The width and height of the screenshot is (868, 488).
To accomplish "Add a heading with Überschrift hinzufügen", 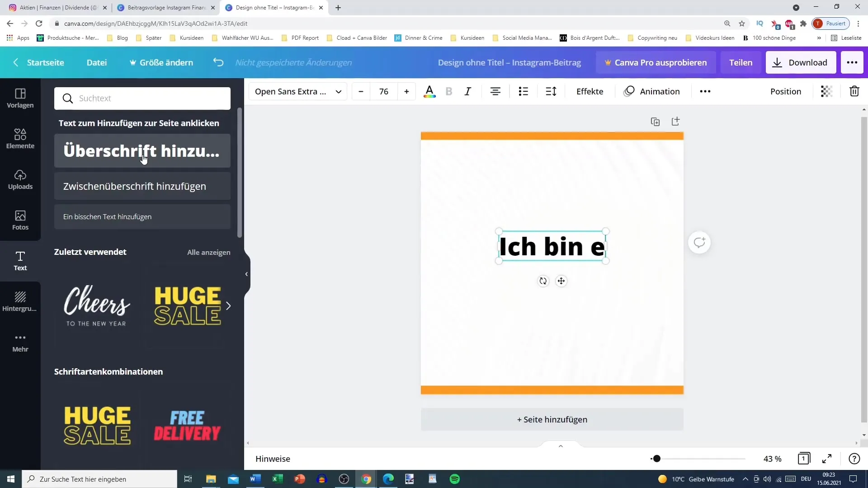I will (142, 151).
